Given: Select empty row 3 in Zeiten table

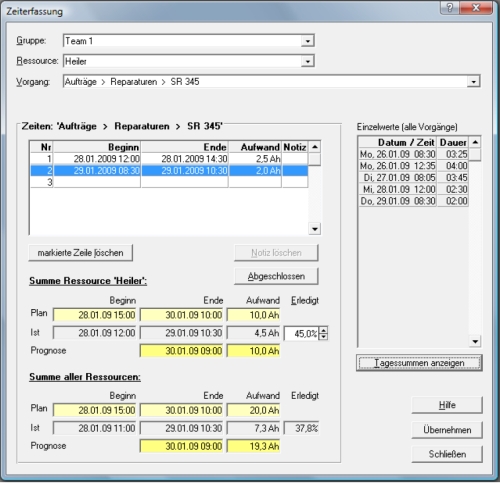Looking at the screenshot, I should click(169, 182).
